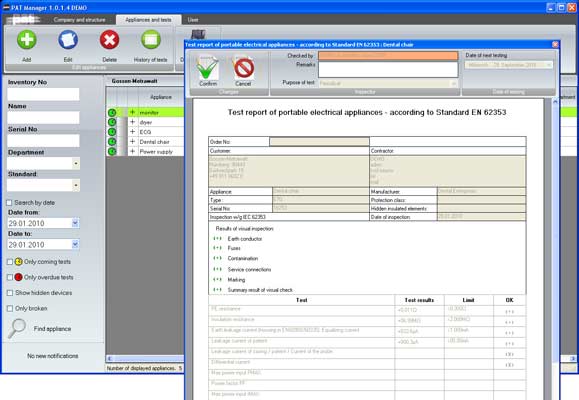
Task: Open the Department dropdown
Action: 76,163
